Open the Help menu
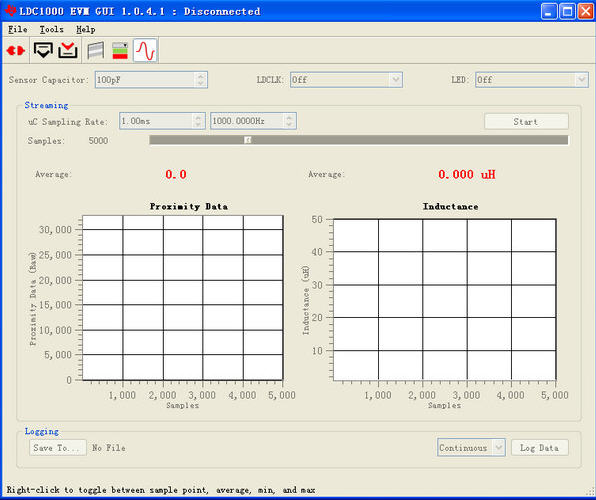 [86, 29]
